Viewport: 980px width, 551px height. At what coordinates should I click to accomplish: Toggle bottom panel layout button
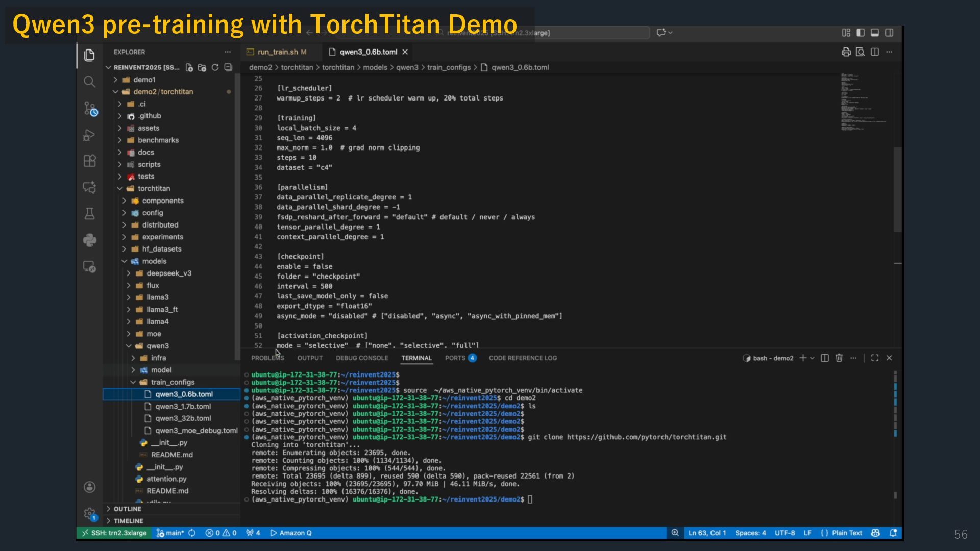point(875,33)
